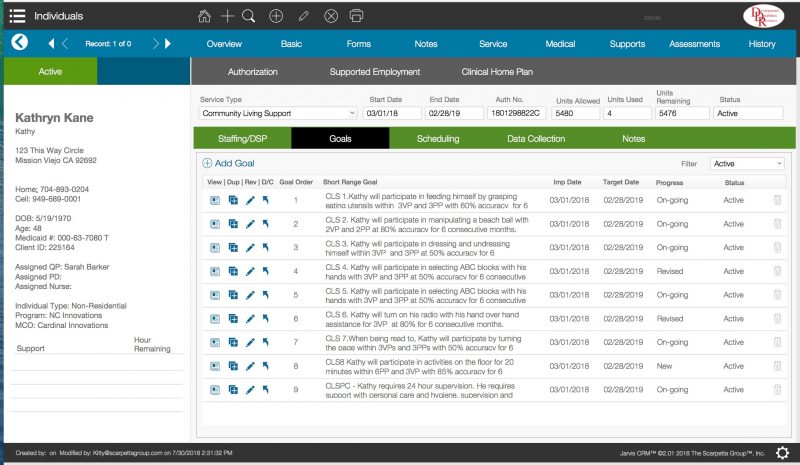Click the 'New' progress for CLS8

tap(664, 366)
